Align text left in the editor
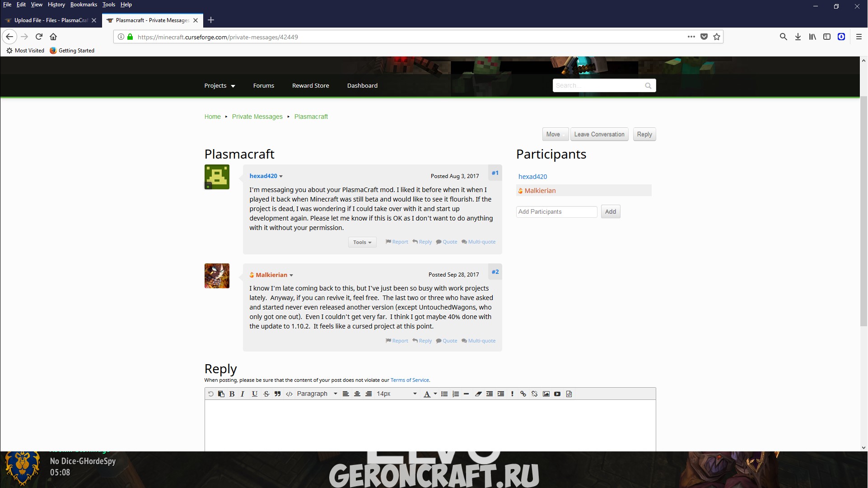The width and height of the screenshot is (868, 488). [346, 394]
